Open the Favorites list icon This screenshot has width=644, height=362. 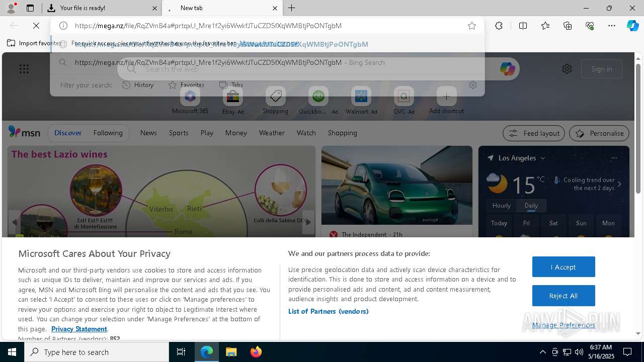(x=545, y=26)
